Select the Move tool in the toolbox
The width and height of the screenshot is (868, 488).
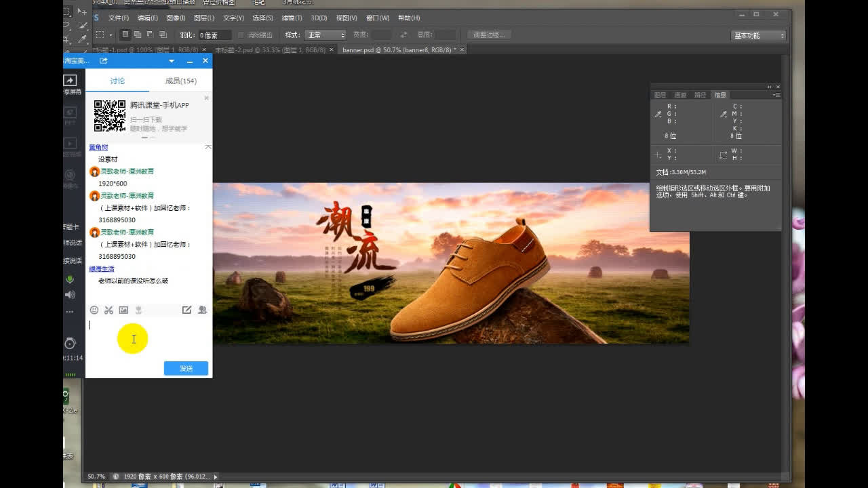(82, 12)
